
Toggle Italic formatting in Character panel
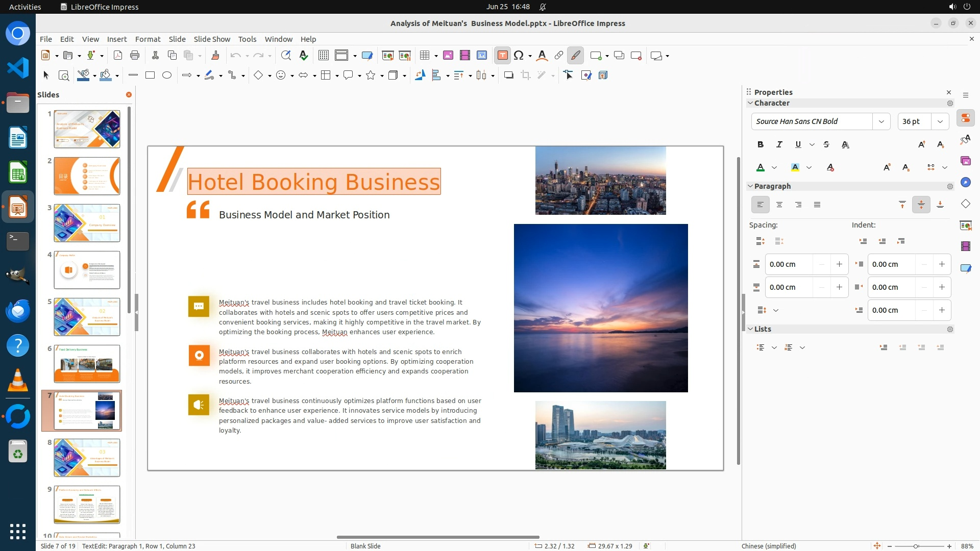(779, 145)
